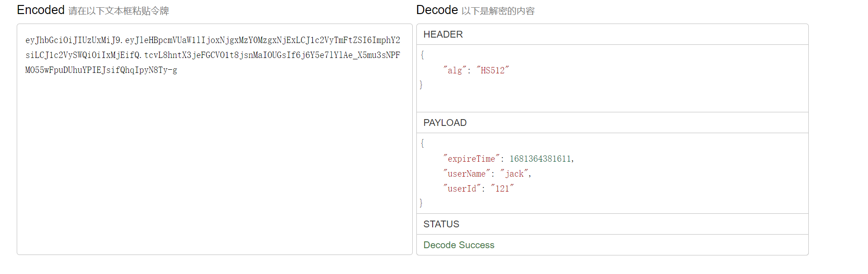
Task: Click the token's last line ending in Ty-g
Action: tap(101, 70)
